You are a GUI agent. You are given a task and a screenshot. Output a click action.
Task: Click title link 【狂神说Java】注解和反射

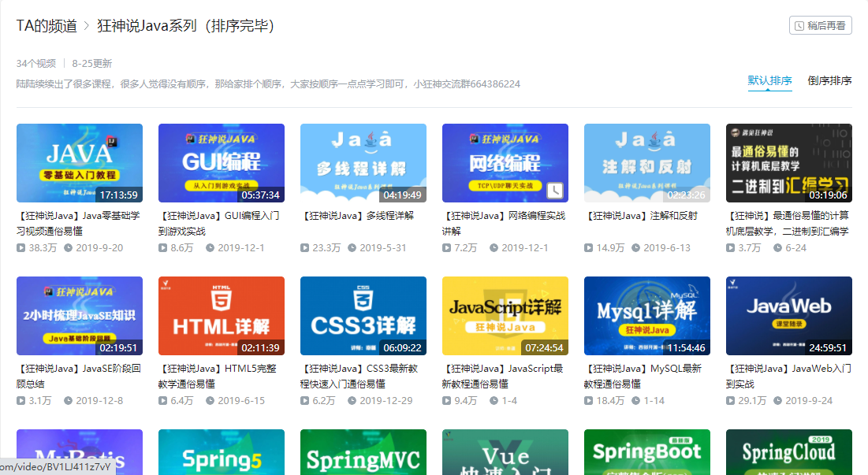[641, 216]
